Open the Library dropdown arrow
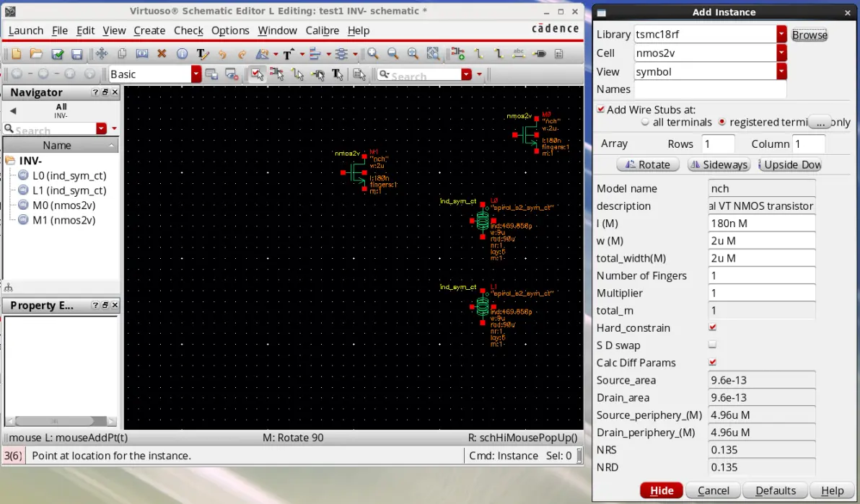Viewport: 860px width, 504px height. pyautogui.click(x=781, y=34)
